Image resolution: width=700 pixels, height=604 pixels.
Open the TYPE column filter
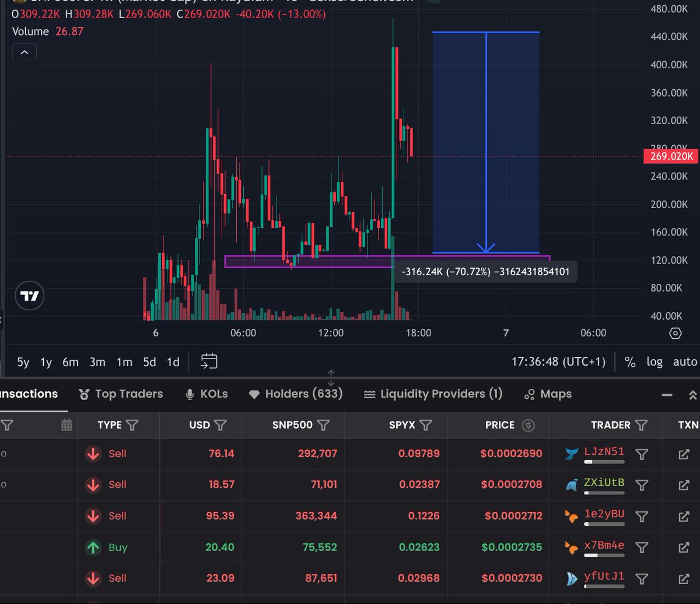coord(132,425)
